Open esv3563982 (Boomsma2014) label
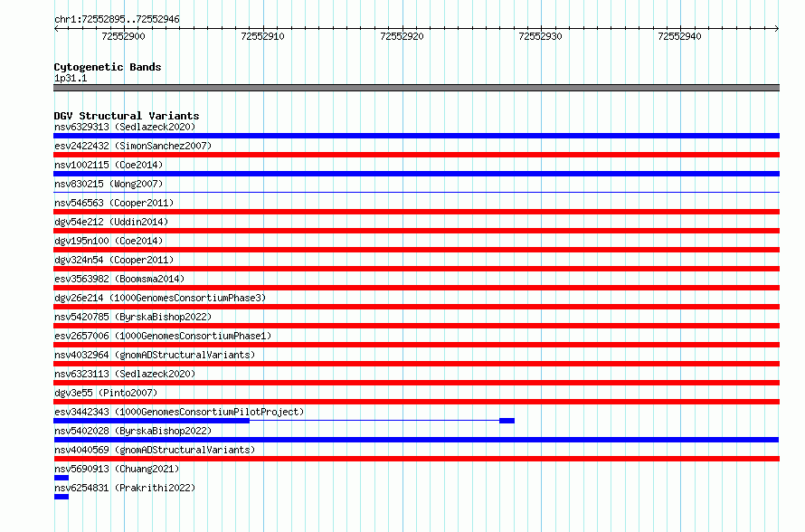 (119, 279)
